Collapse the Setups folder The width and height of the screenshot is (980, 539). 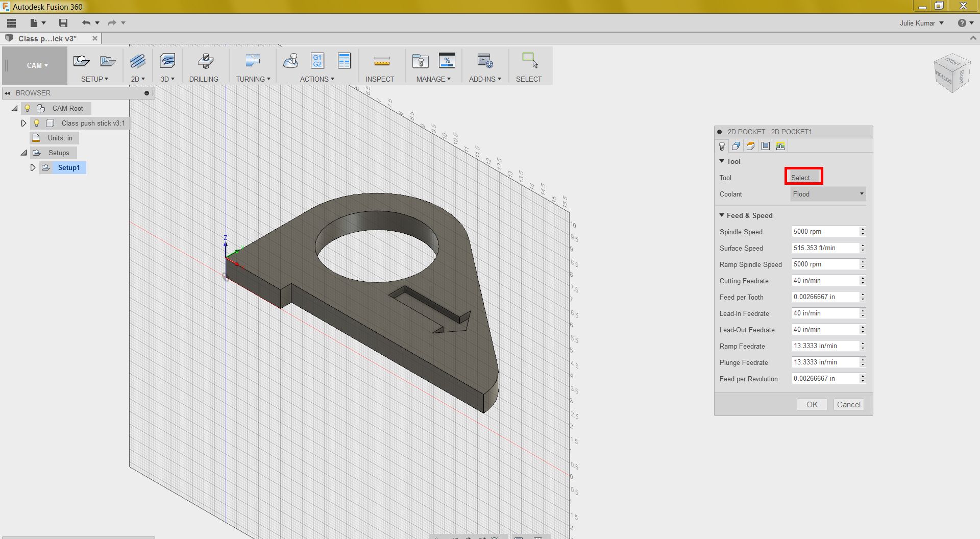coord(23,153)
